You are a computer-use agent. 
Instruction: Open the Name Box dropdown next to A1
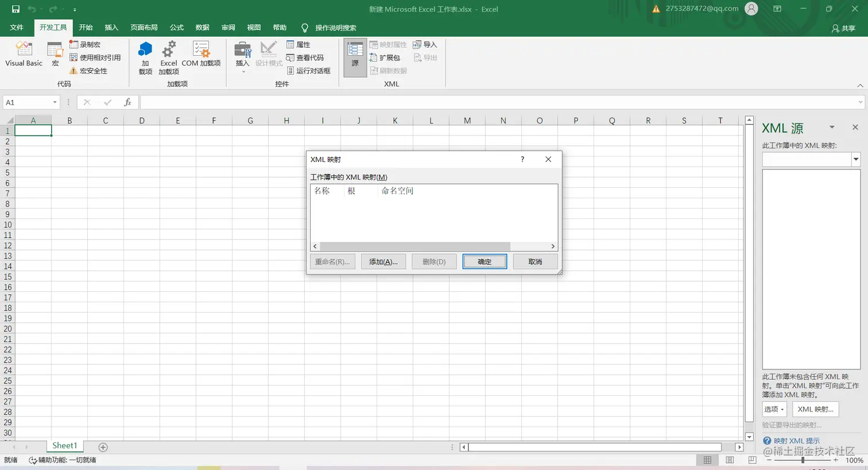55,102
